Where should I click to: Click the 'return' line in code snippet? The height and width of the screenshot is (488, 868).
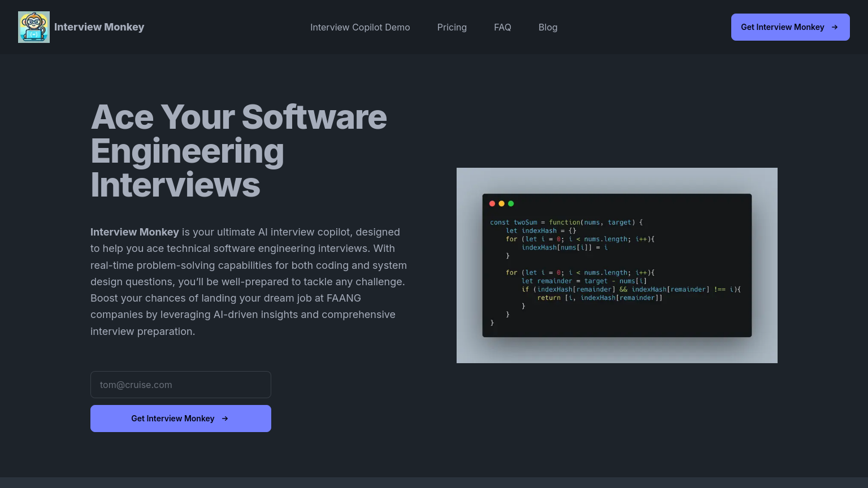coord(599,298)
